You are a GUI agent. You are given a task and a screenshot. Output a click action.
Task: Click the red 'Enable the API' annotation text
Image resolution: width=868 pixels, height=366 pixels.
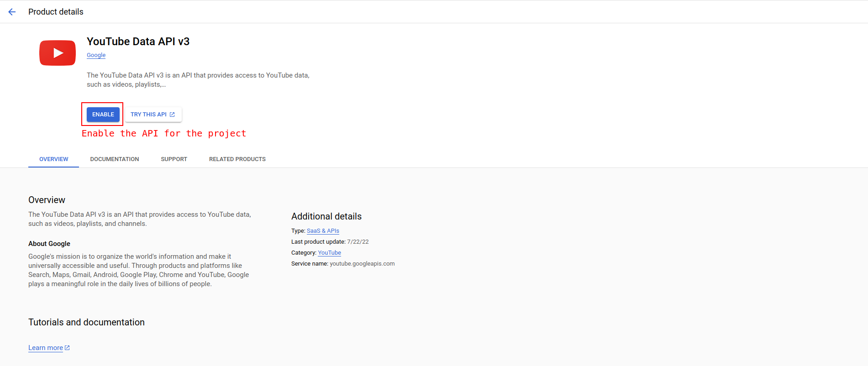(x=163, y=133)
